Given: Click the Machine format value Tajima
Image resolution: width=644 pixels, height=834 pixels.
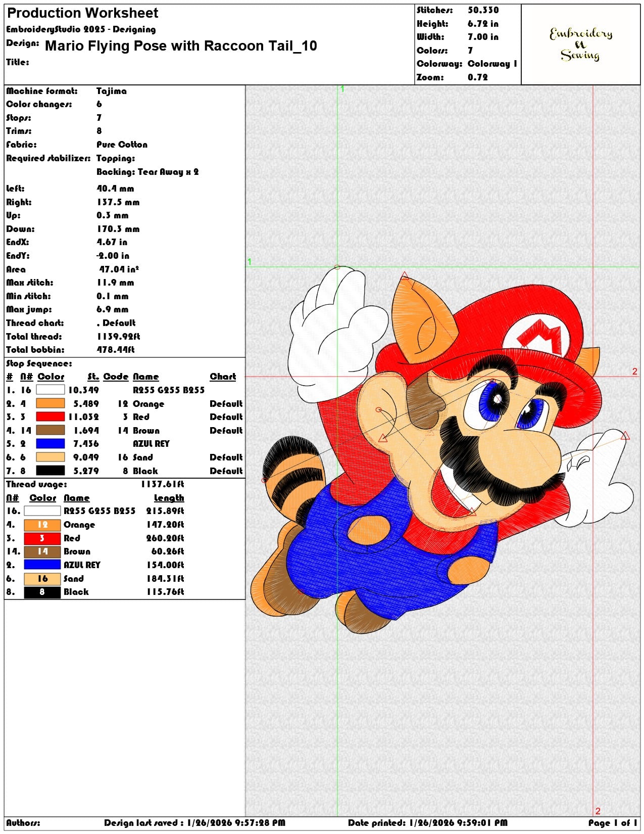Looking at the screenshot, I should 112,91.
